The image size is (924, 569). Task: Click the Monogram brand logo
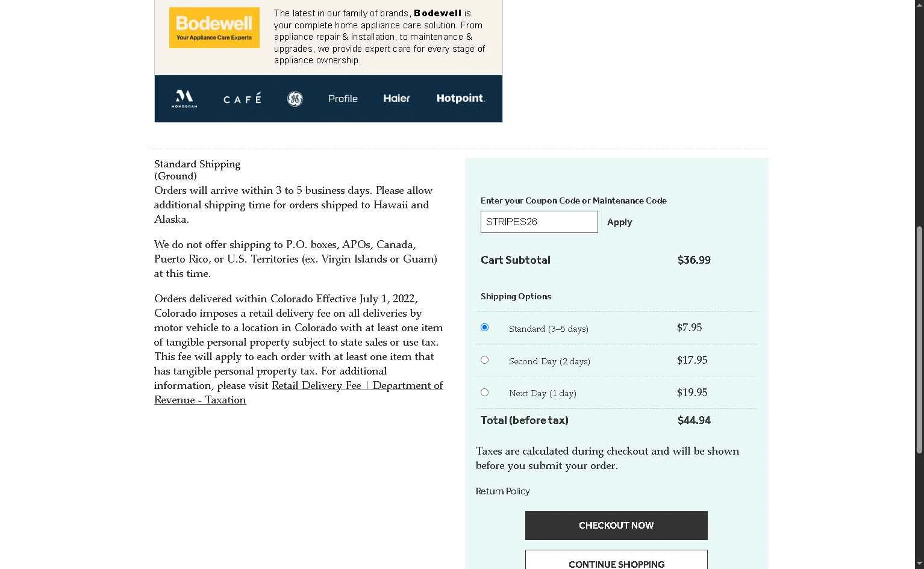coord(184,99)
